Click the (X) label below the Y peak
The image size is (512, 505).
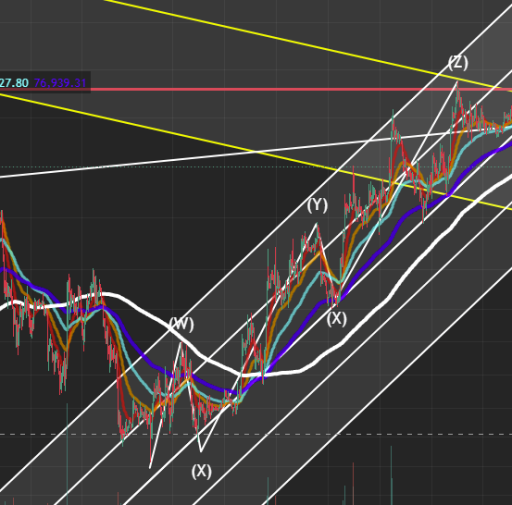pos(336,319)
